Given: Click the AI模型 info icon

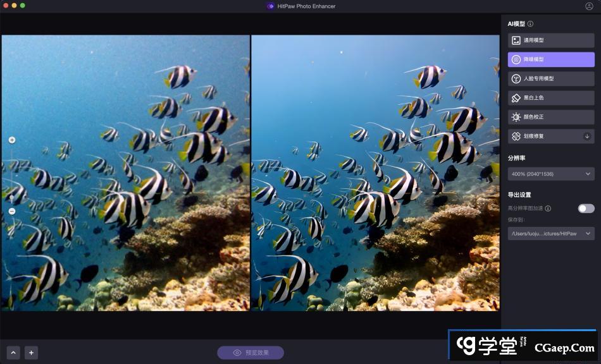Looking at the screenshot, I should pyautogui.click(x=530, y=24).
